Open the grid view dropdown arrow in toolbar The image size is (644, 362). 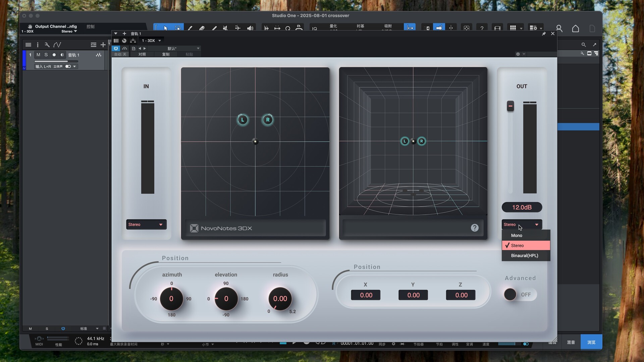click(521, 28)
